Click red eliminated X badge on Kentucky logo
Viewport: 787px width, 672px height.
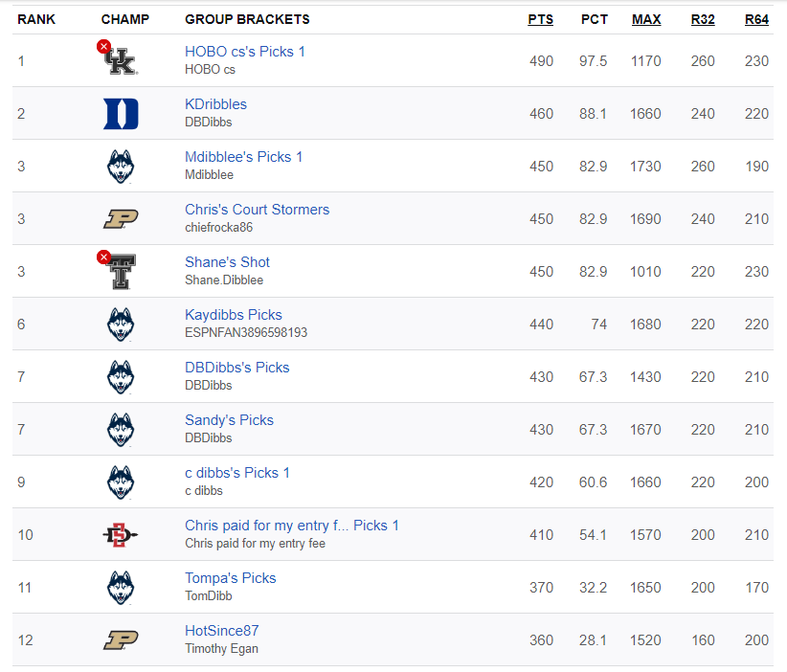103,47
